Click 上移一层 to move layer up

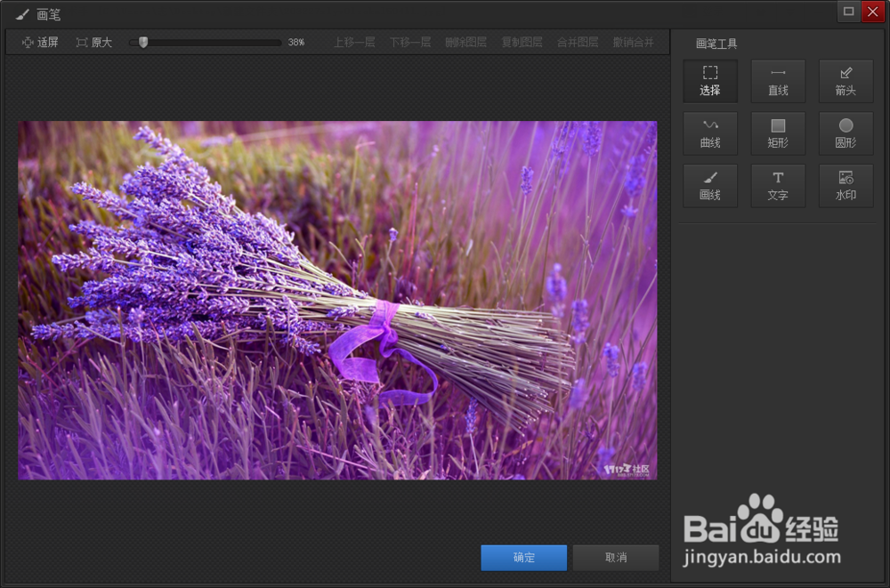click(354, 42)
